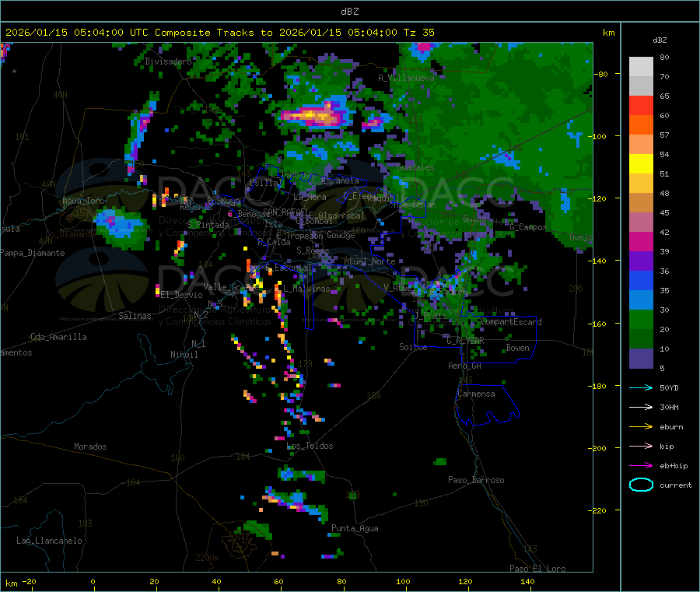700x592 pixels.
Task: Click the 'dBZ' title at top
Action: pyautogui.click(x=349, y=12)
